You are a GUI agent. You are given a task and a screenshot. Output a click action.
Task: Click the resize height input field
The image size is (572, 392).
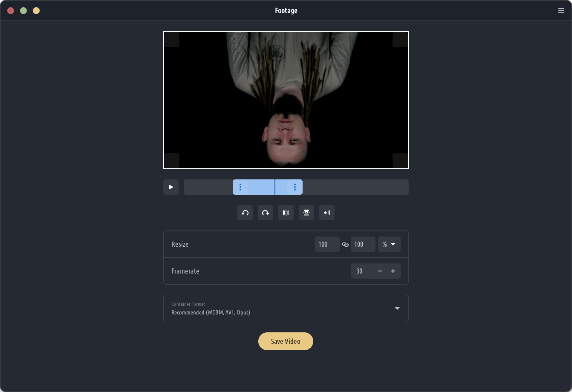[x=363, y=244]
